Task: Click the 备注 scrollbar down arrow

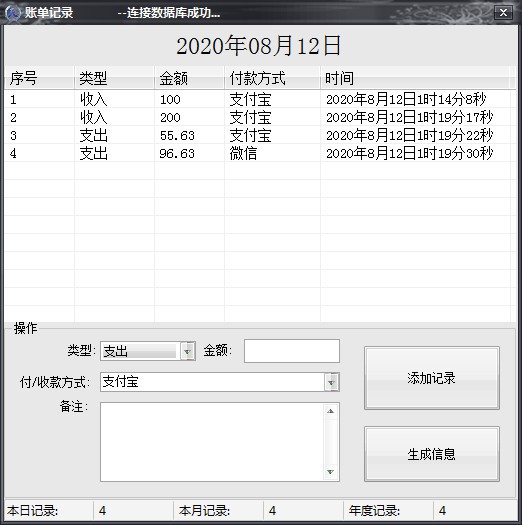Action: click(x=331, y=472)
